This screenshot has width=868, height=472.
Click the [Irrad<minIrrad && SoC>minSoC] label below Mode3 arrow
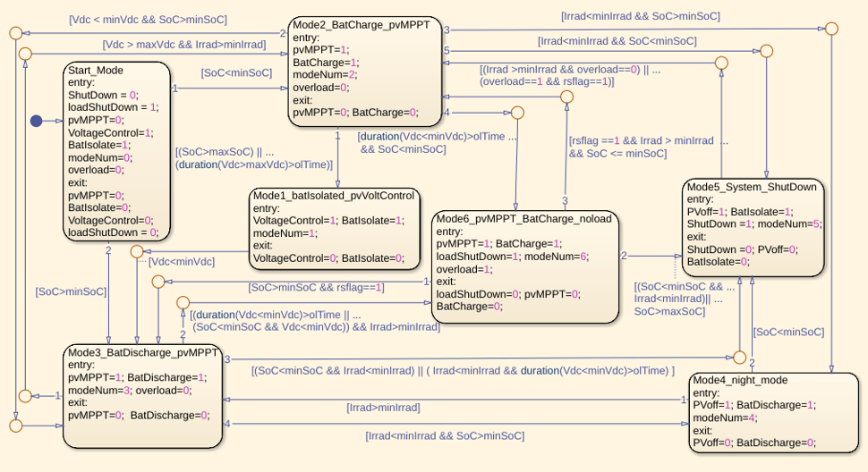pos(445,435)
